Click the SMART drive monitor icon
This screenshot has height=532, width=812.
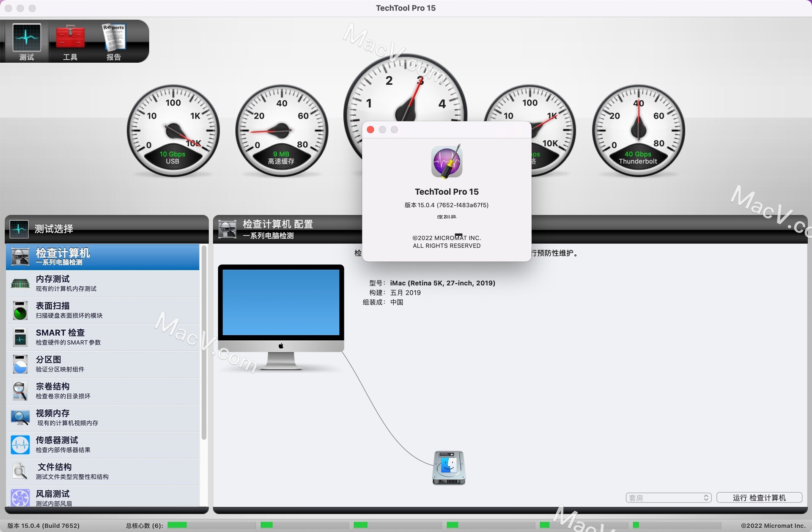click(x=20, y=337)
